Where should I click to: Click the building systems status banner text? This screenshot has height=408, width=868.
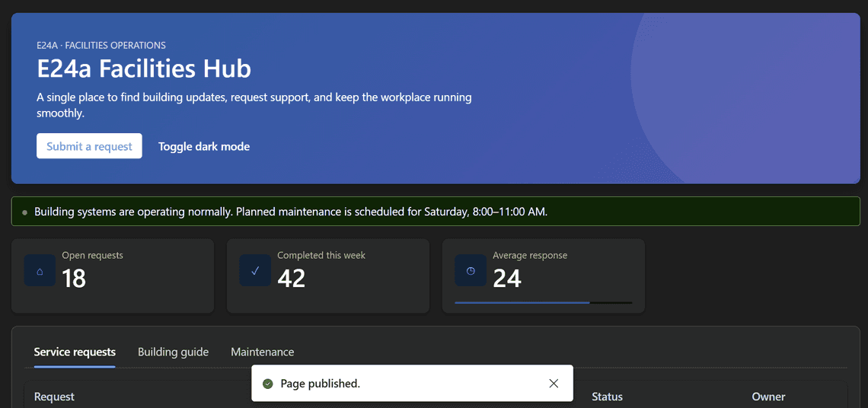pos(291,212)
